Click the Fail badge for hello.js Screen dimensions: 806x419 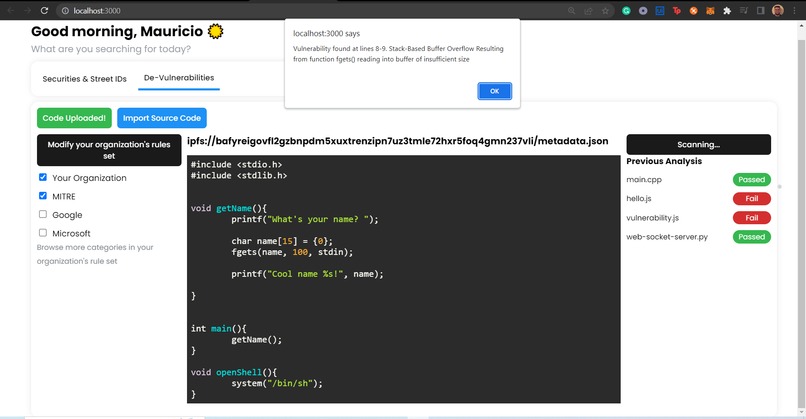click(x=752, y=198)
